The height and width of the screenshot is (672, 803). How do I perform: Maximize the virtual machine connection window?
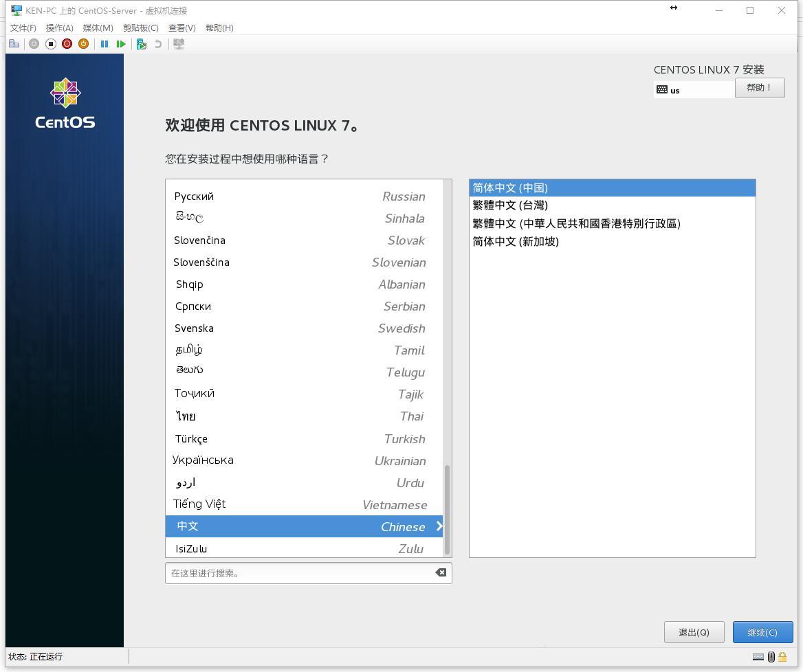tap(750, 10)
